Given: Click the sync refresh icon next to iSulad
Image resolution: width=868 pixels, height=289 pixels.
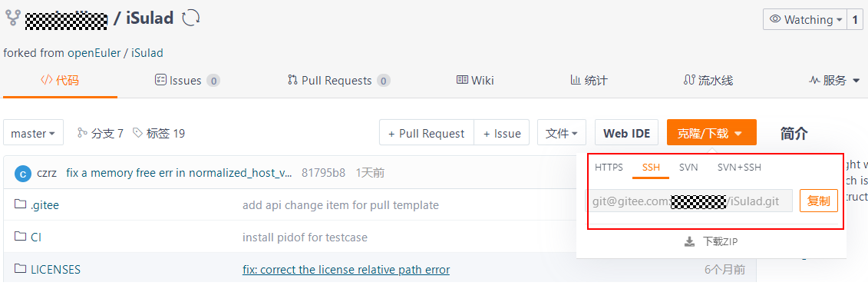Looking at the screenshot, I should 191,18.
